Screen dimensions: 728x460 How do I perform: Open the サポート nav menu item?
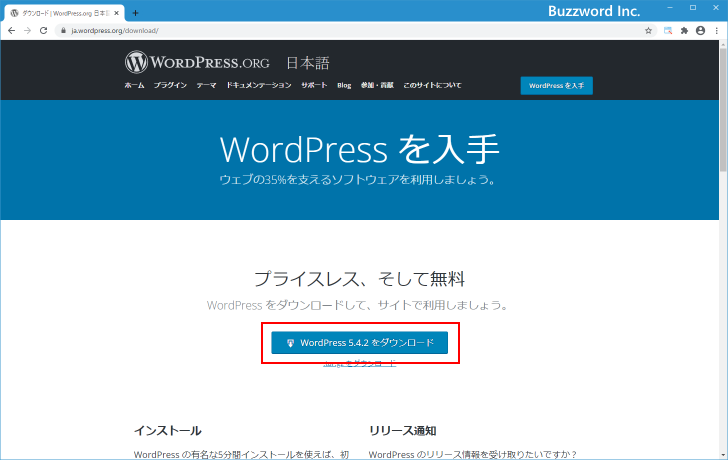314,85
